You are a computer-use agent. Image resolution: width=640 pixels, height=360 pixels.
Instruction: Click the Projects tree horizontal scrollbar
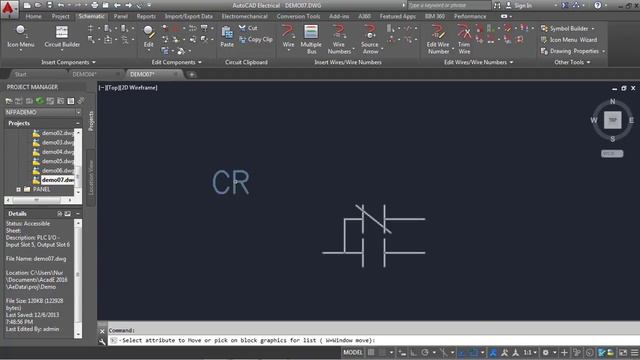[40, 200]
